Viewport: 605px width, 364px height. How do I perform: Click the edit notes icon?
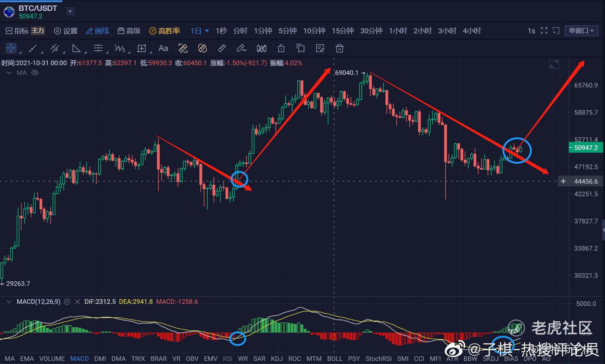tap(320, 48)
